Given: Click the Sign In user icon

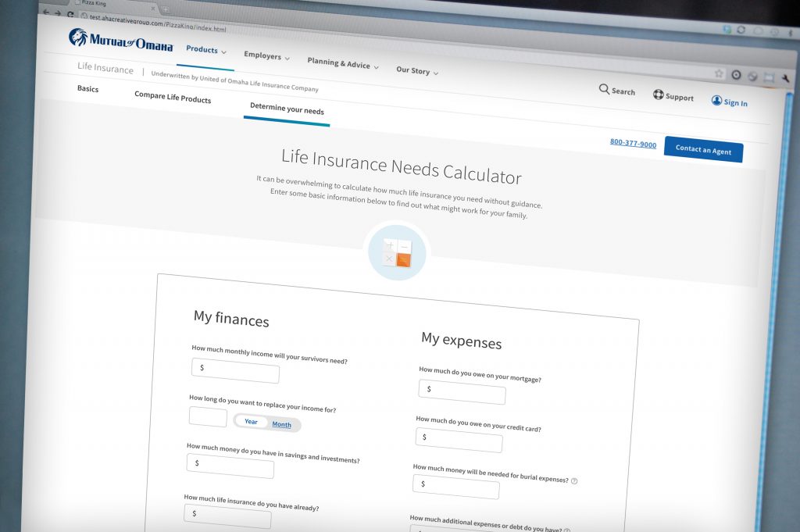Looking at the screenshot, I should (x=716, y=101).
